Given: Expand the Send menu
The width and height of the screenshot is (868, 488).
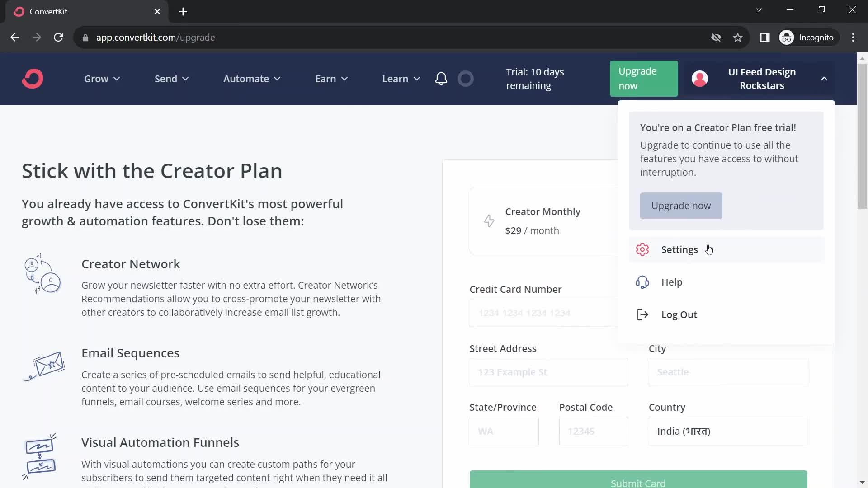Looking at the screenshot, I should (172, 79).
